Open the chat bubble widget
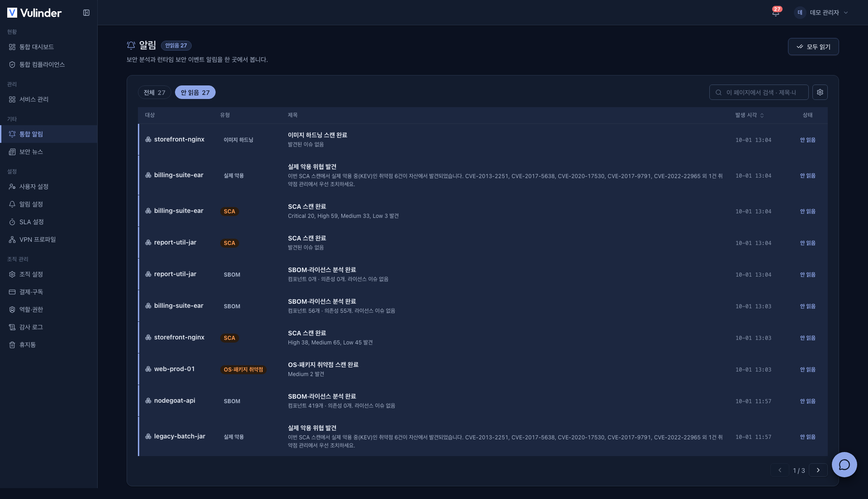The image size is (868, 499). click(x=844, y=465)
